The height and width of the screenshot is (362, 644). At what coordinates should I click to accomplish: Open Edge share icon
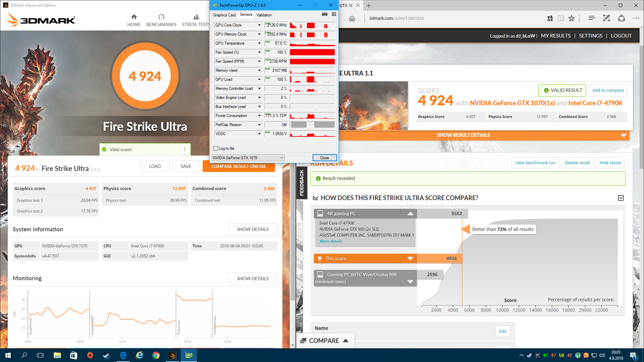pos(622,18)
